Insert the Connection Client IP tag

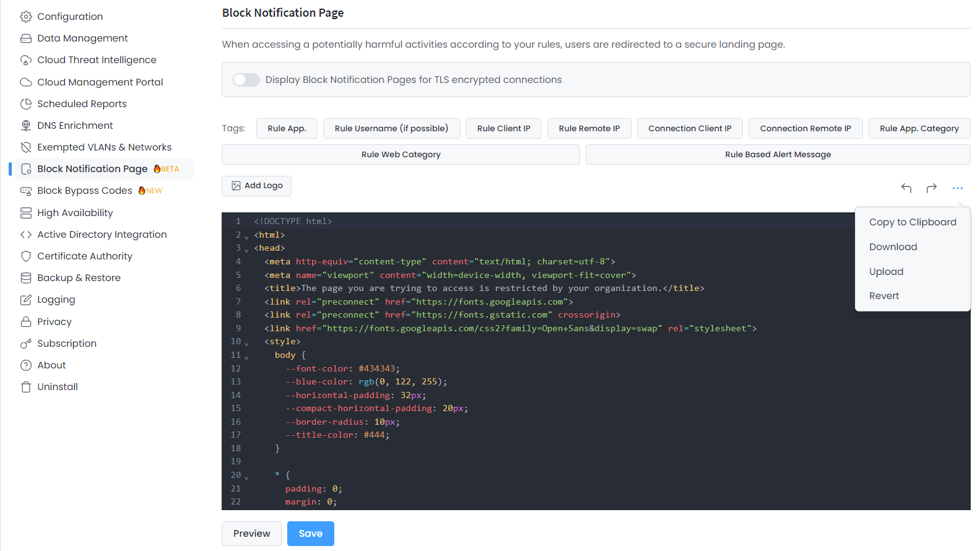point(690,129)
